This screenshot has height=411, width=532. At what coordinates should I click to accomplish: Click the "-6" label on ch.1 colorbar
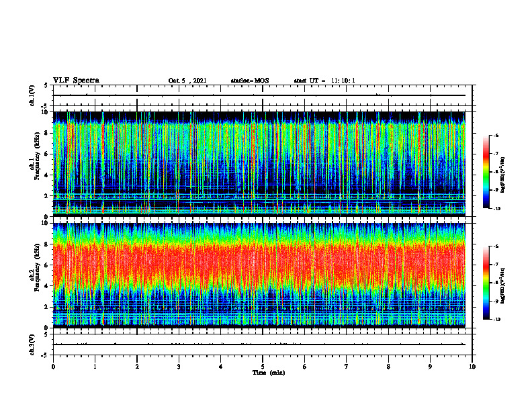coord(496,135)
